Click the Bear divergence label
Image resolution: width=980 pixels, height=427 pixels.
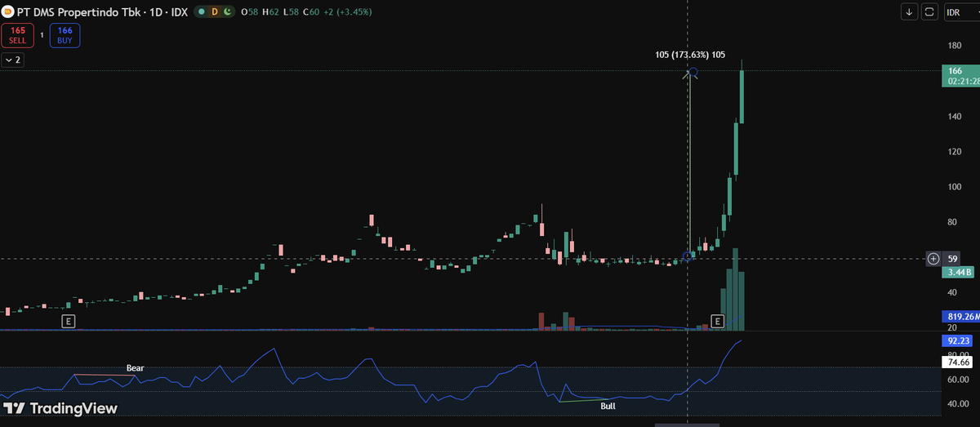[135, 368]
